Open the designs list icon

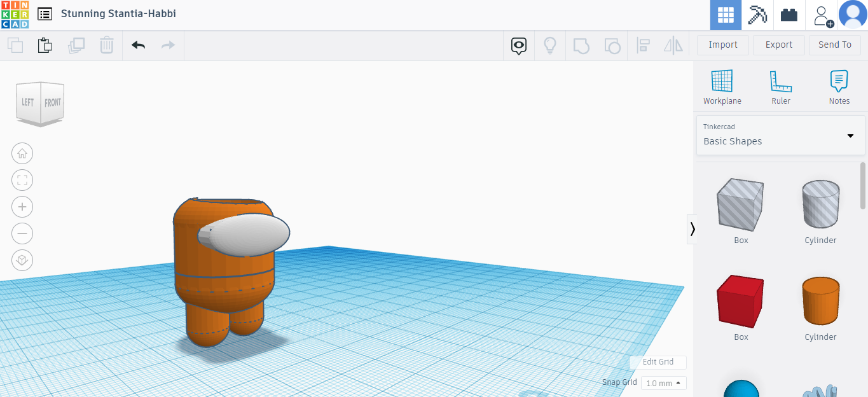45,14
